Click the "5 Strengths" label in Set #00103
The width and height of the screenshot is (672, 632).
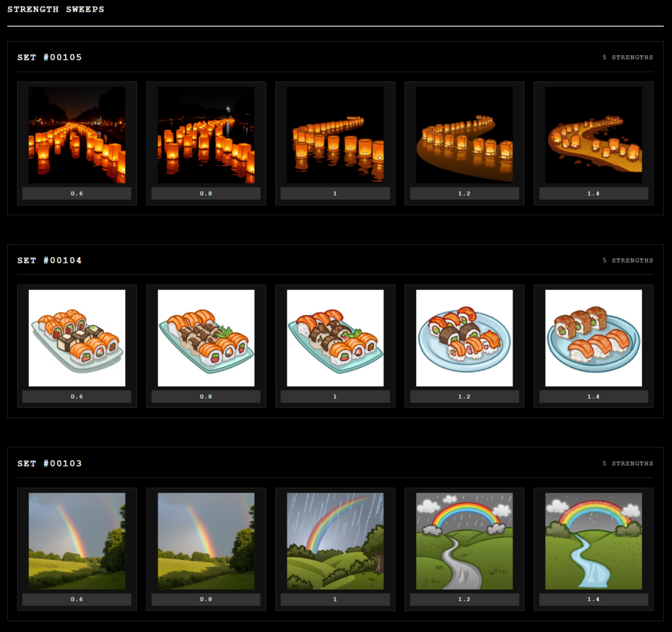(x=627, y=463)
